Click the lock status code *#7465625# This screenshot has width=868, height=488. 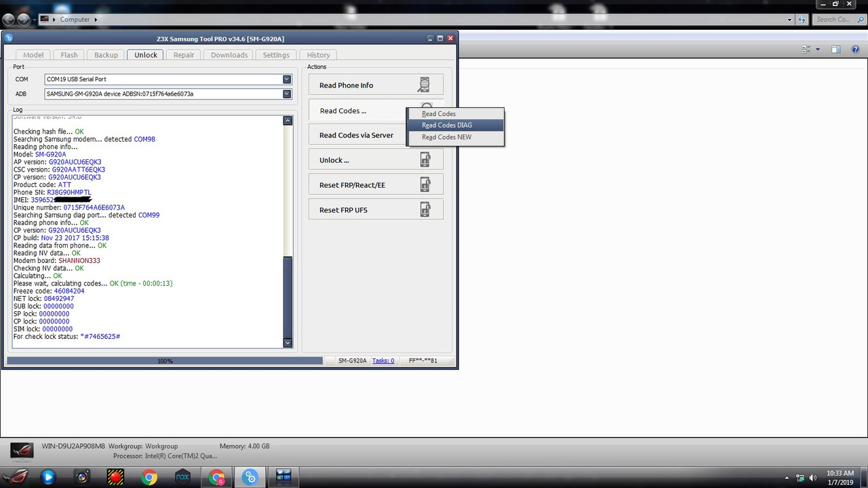100,337
